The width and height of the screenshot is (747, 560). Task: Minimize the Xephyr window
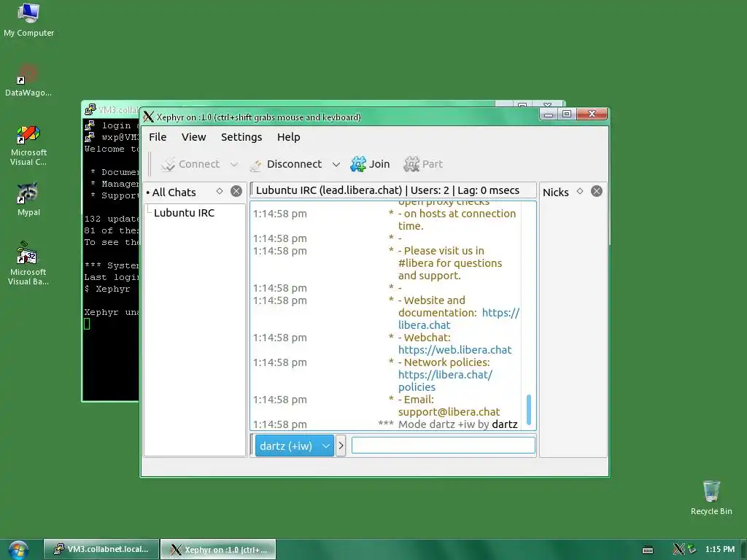(x=549, y=114)
